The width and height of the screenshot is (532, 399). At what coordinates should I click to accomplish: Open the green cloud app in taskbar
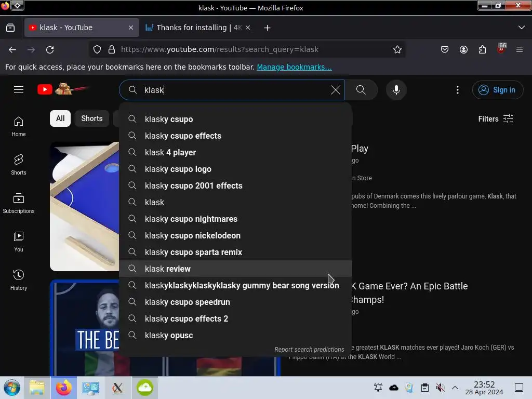[145, 388]
